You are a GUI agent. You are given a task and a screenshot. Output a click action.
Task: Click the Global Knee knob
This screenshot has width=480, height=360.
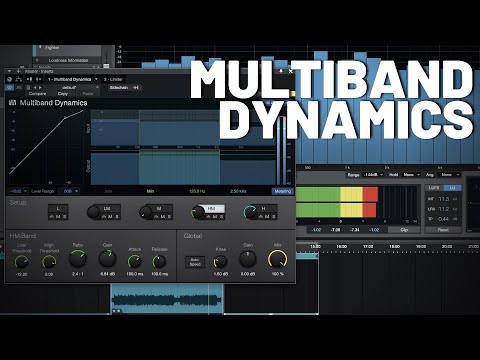click(220, 262)
